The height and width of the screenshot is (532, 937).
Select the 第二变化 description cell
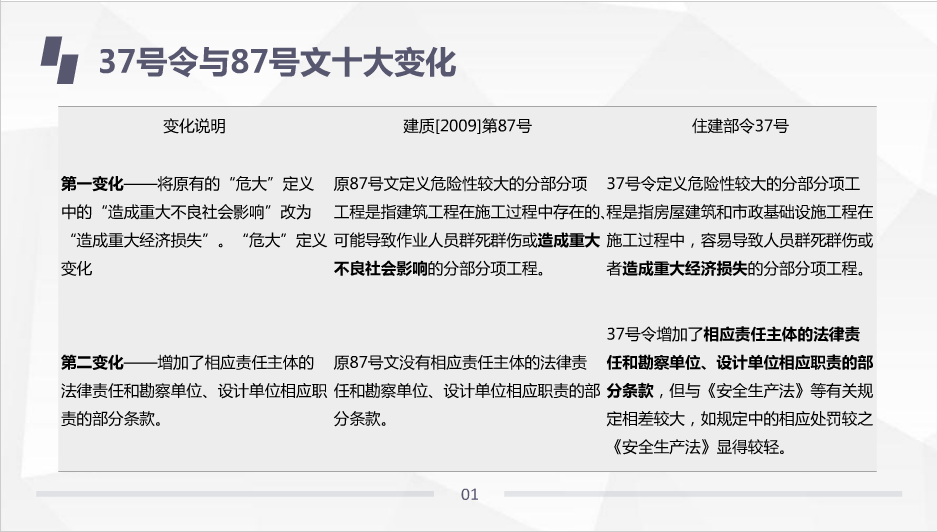click(194, 390)
